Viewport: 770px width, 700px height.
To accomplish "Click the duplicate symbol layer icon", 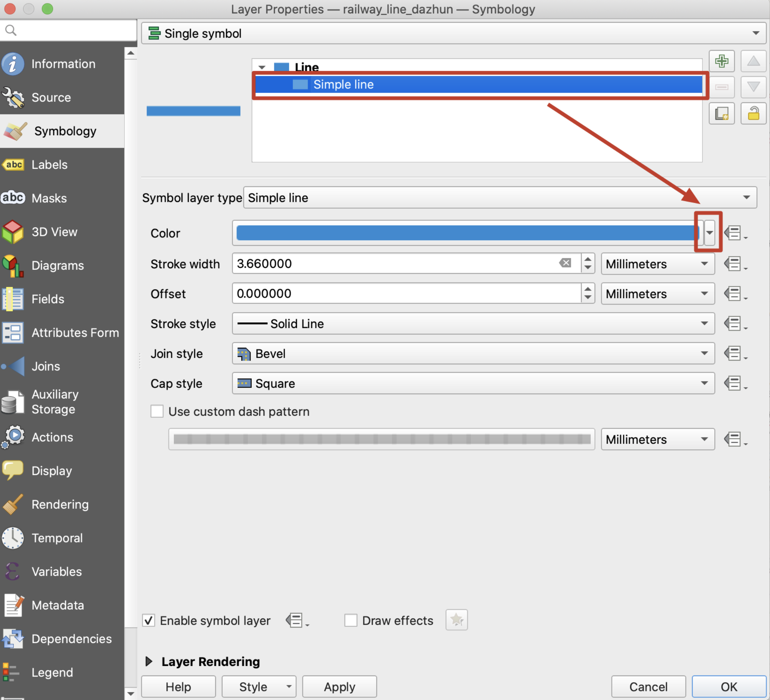I will (x=721, y=113).
